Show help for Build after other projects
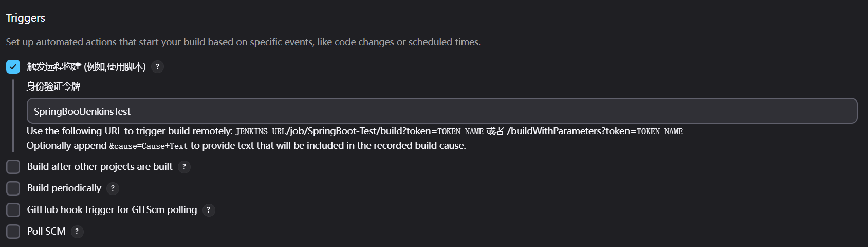Image resolution: width=868 pixels, height=247 pixels. tap(184, 167)
